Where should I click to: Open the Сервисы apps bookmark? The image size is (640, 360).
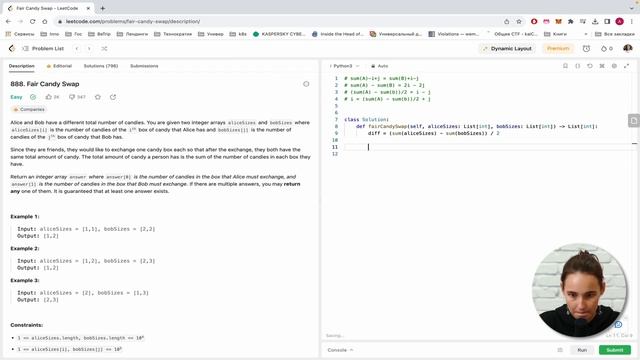coord(20,34)
